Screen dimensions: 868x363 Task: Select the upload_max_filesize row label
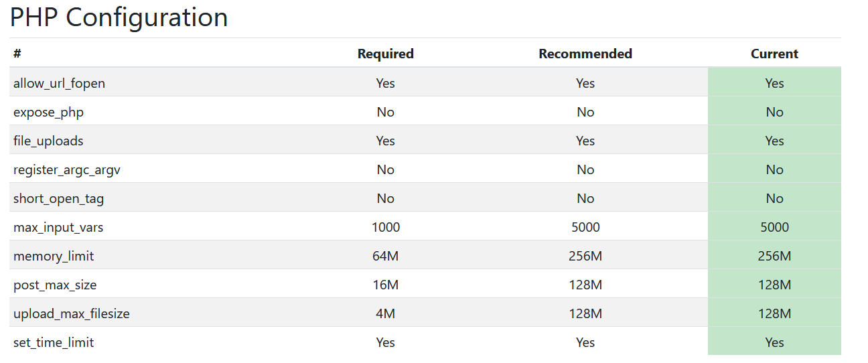(72, 313)
